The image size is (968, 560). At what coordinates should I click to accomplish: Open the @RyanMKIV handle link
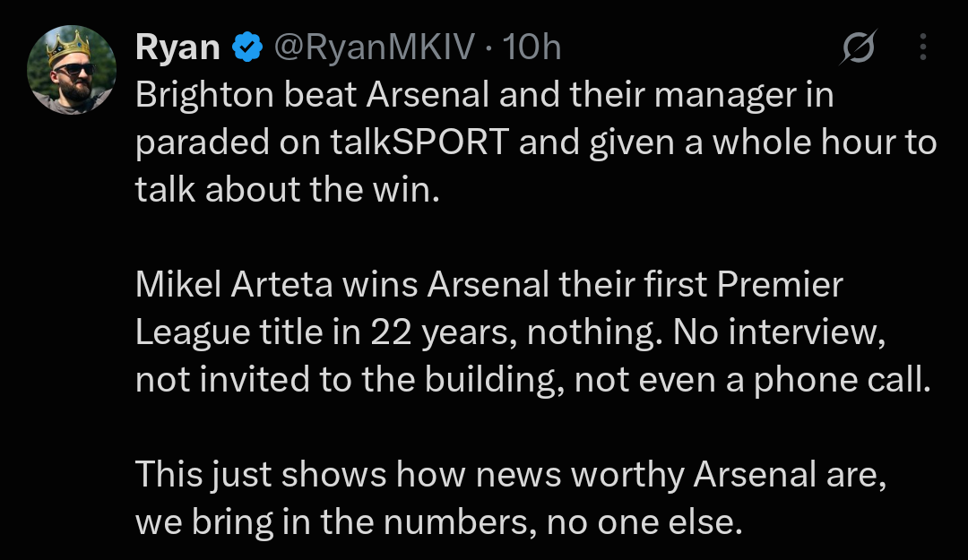coord(374,47)
